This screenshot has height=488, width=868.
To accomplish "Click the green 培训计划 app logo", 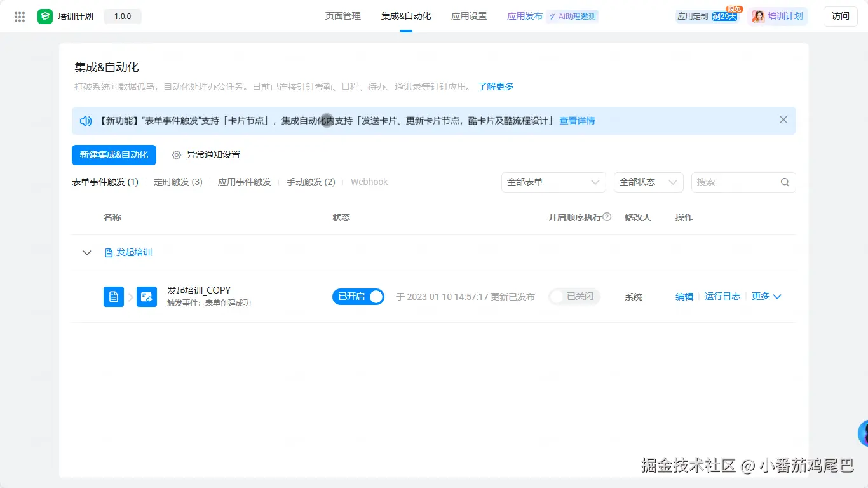I will pos(45,17).
